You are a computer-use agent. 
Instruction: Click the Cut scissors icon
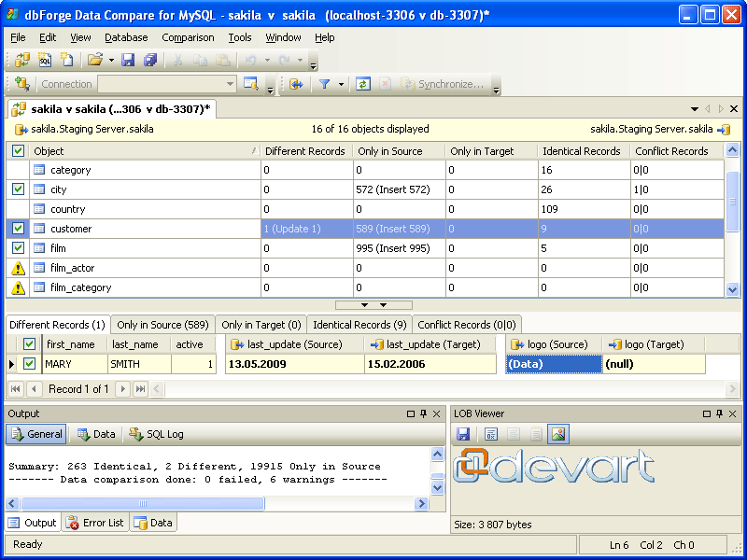pos(177,60)
